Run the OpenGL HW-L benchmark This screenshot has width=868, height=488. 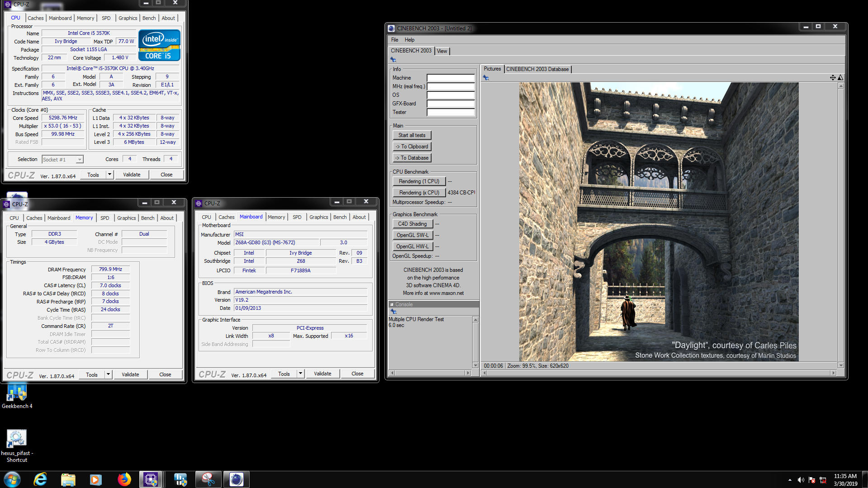pos(412,246)
